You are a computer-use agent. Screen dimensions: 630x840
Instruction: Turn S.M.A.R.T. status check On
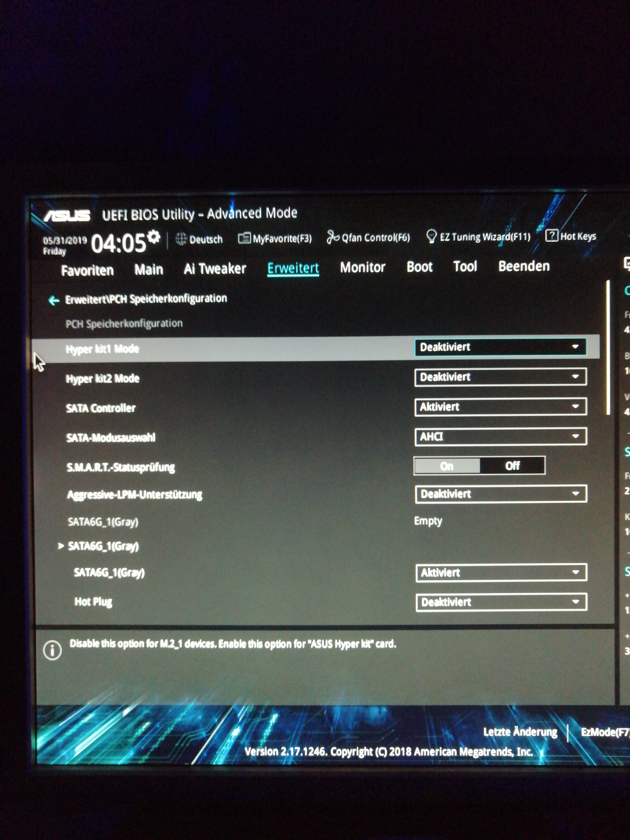pyautogui.click(x=447, y=466)
